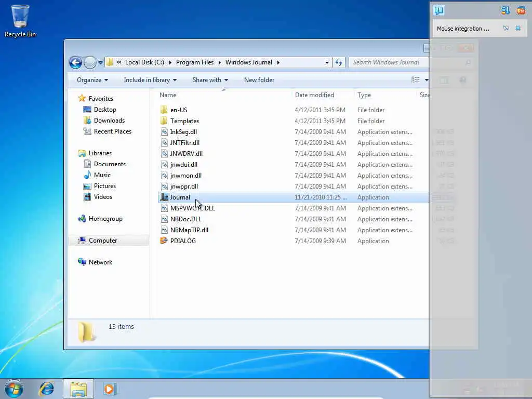This screenshot has height=399, width=532.
Task: Click the Journal application icon
Action: 164,197
